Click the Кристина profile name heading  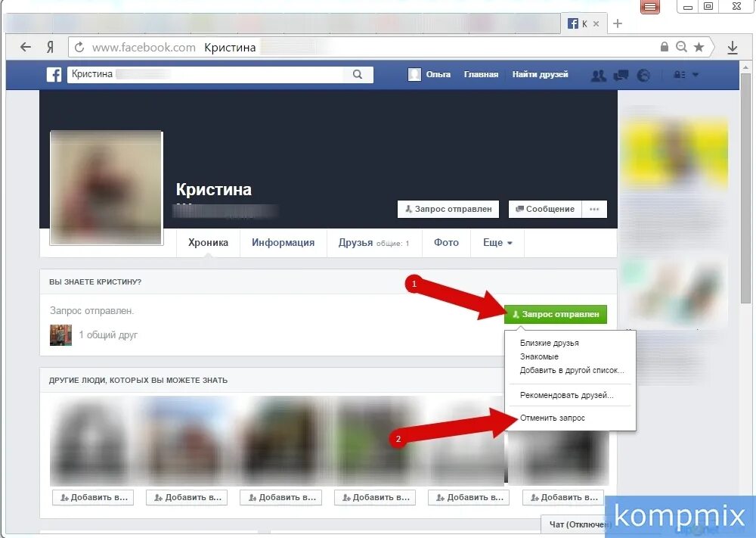[214, 190]
